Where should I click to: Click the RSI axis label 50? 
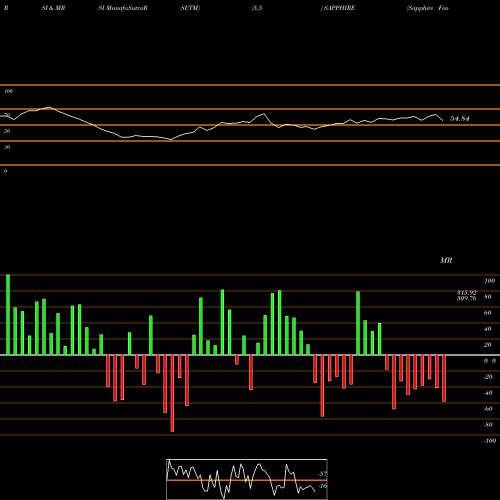click(x=7, y=131)
